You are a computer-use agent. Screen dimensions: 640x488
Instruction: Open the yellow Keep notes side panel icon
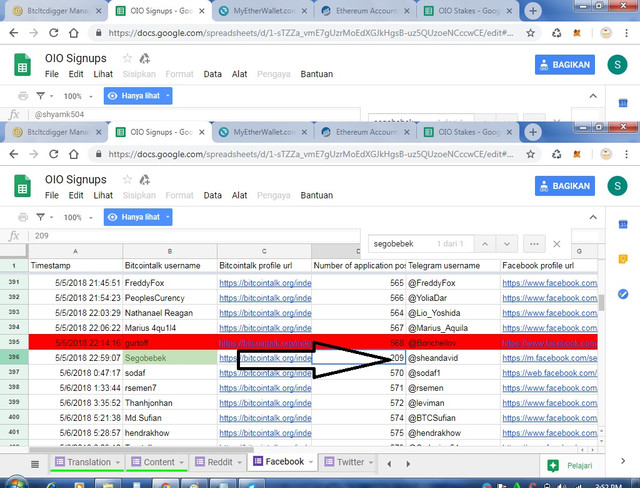[x=623, y=259]
